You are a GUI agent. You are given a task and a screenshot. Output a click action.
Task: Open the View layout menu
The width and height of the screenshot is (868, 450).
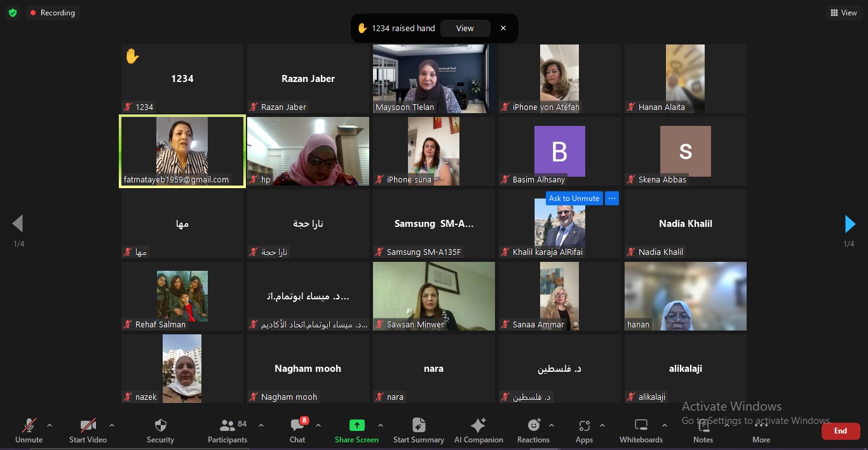844,13
